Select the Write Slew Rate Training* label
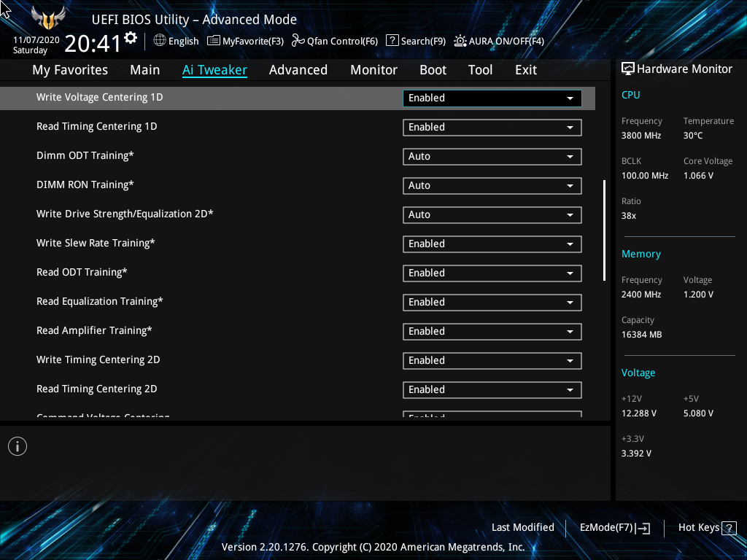 pos(96,243)
